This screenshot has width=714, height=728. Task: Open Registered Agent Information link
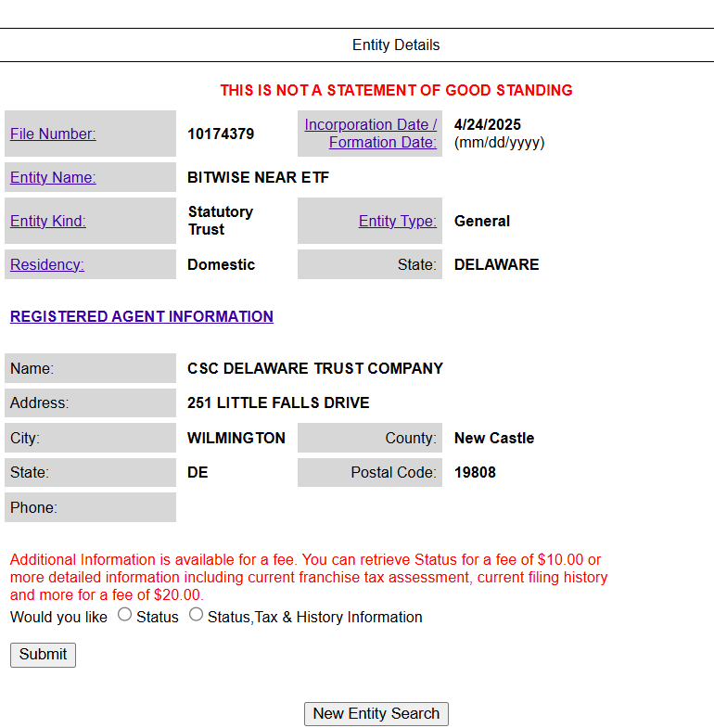coord(142,316)
